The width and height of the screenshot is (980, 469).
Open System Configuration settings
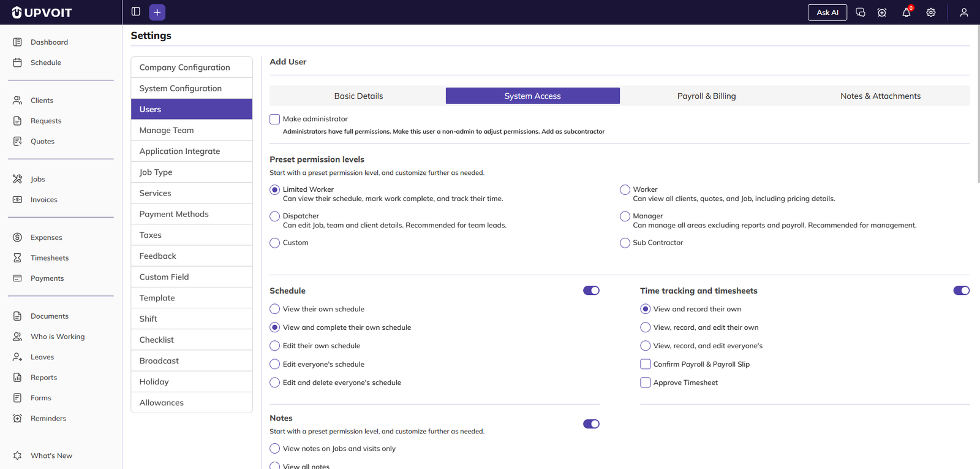192,88
